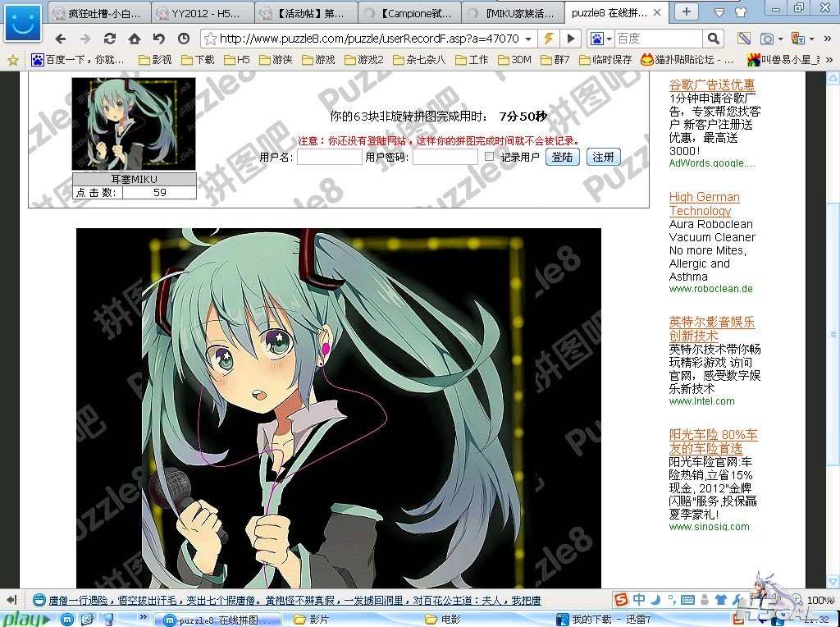Click the undo closed page icon
Viewport: 840px width, 627px height.
(x=159, y=39)
